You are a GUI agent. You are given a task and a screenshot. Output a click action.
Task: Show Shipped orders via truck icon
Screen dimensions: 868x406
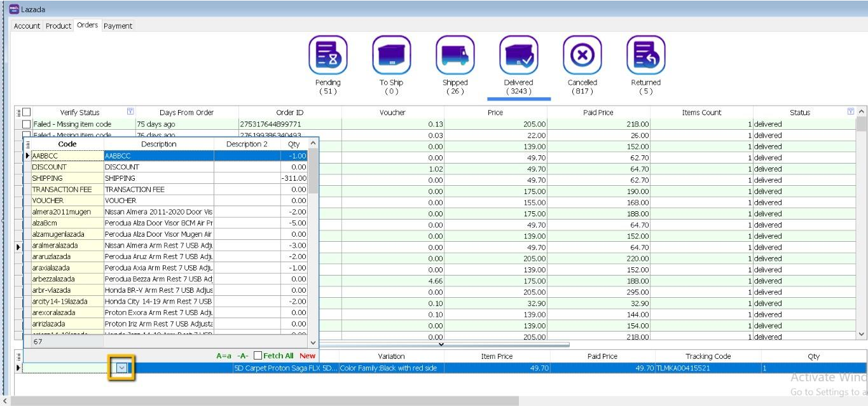(x=455, y=55)
